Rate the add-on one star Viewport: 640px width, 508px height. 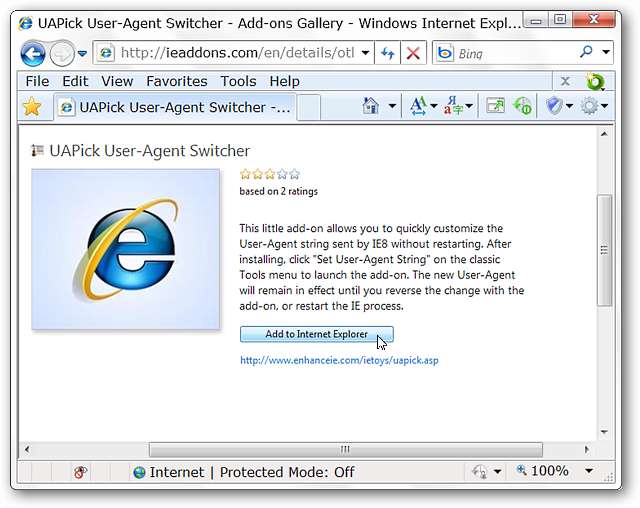point(245,174)
